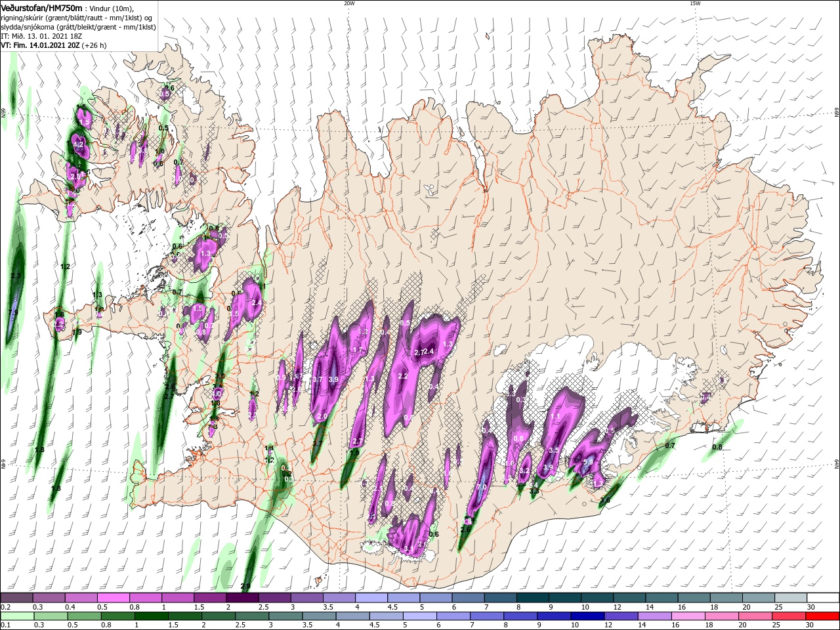Click the 4.5 label on the snow scale
The width and height of the screenshot is (840, 630).
(x=392, y=607)
